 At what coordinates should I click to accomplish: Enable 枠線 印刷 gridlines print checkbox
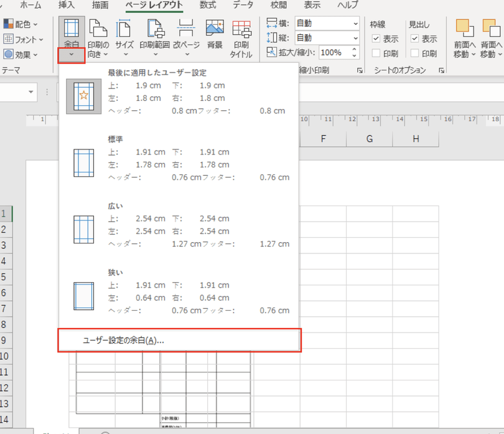[x=376, y=54]
